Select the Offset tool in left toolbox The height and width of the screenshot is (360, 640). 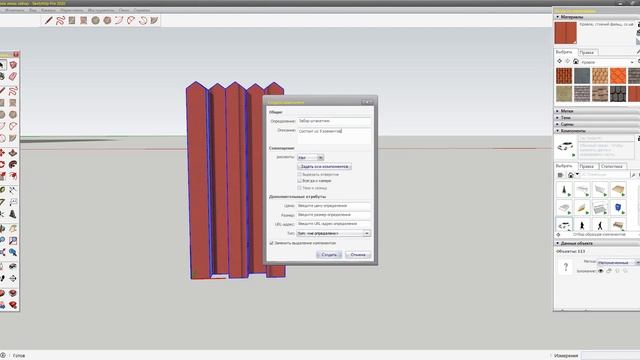point(13,176)
